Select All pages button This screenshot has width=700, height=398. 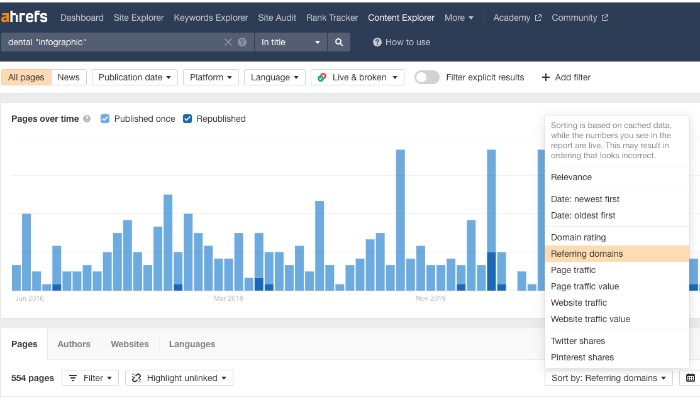(26, 77)
